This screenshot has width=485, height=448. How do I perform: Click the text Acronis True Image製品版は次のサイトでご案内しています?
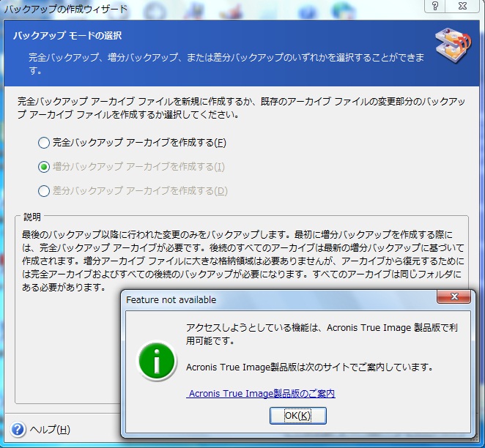click(x=310, y=367)
